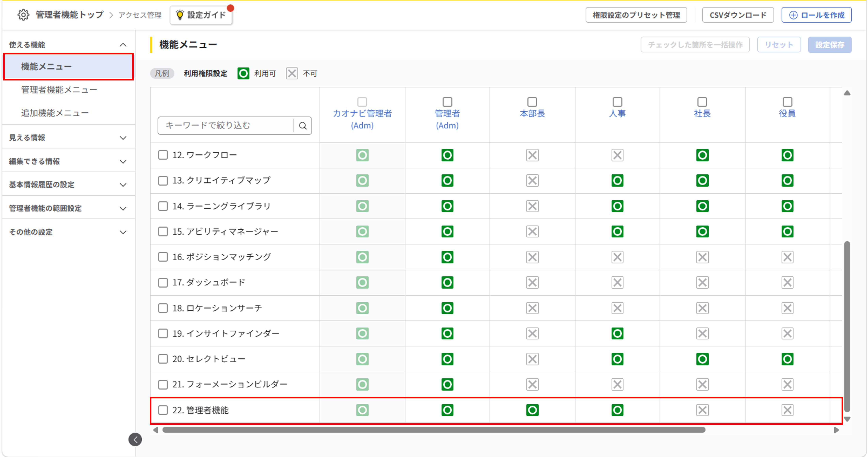
Task: Collapse the 使える機能 section
Action: (68, 45)
